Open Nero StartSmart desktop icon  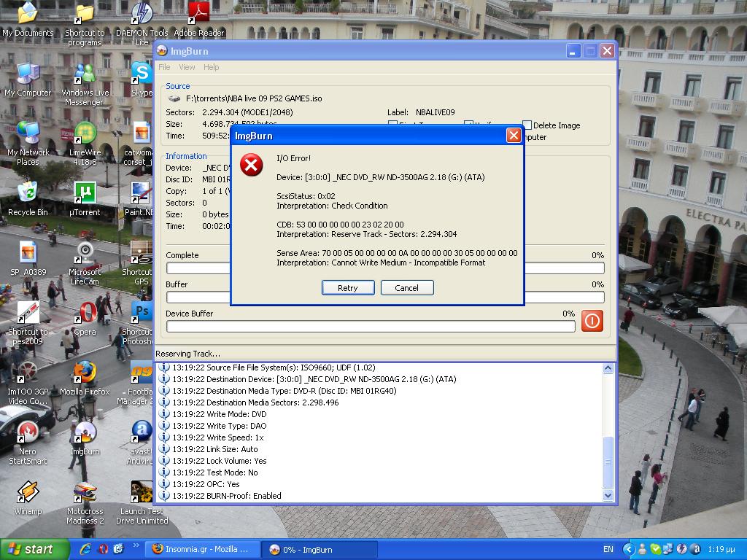coord(28,443)
